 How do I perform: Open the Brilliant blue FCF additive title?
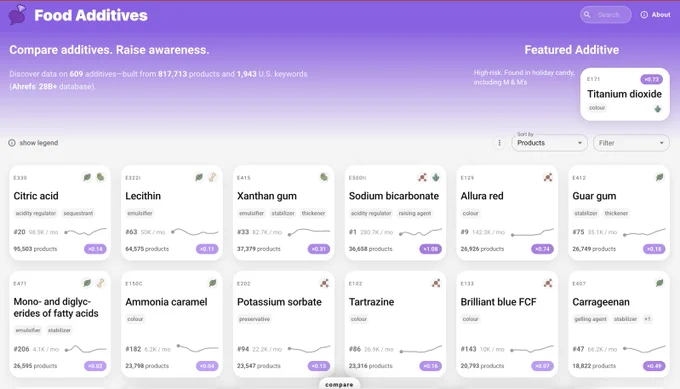[498, 302]
